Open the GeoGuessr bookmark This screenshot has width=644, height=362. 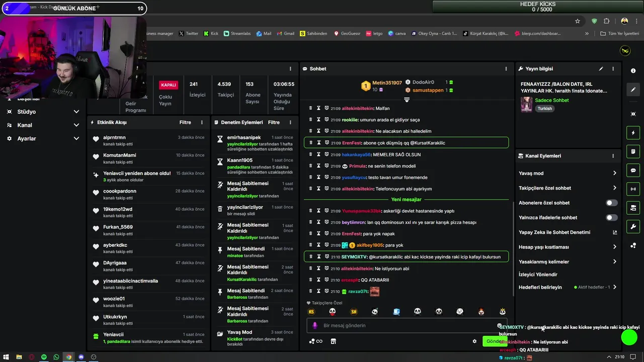(347, 34)
